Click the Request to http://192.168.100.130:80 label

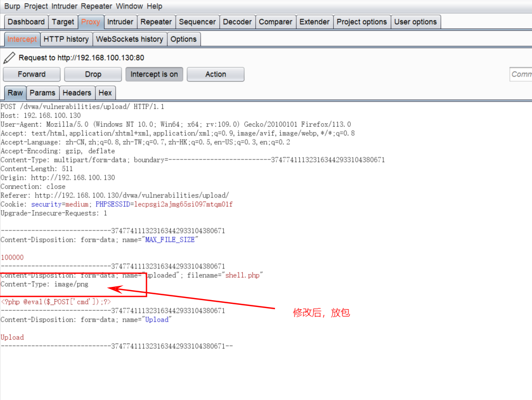[x=81, y=58]
